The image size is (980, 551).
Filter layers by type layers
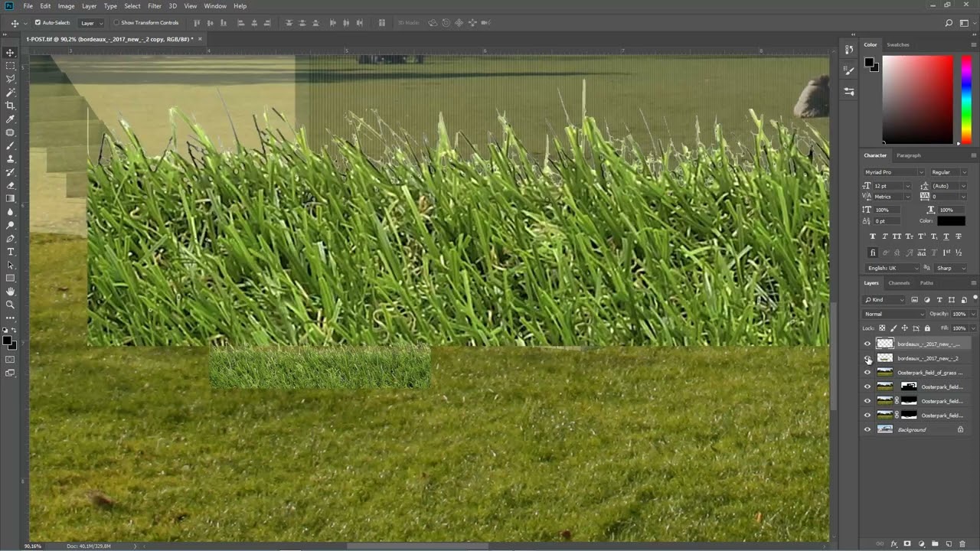point(939,300)
